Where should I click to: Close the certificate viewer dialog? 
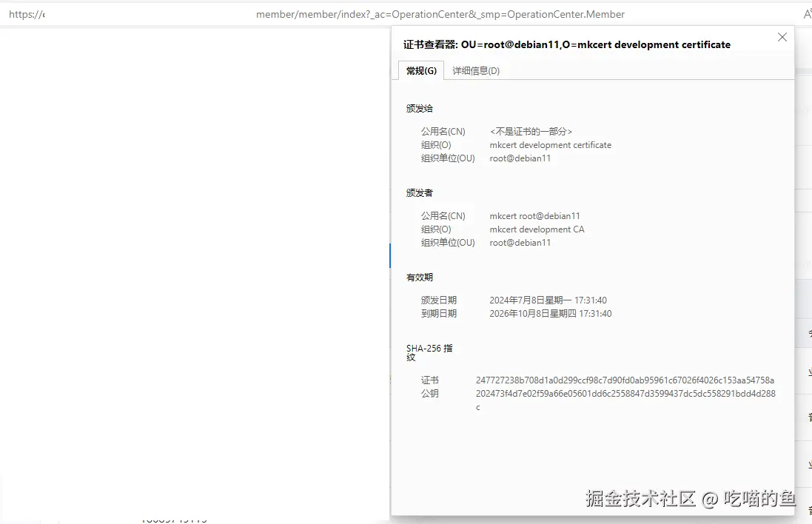click(782, 36)
